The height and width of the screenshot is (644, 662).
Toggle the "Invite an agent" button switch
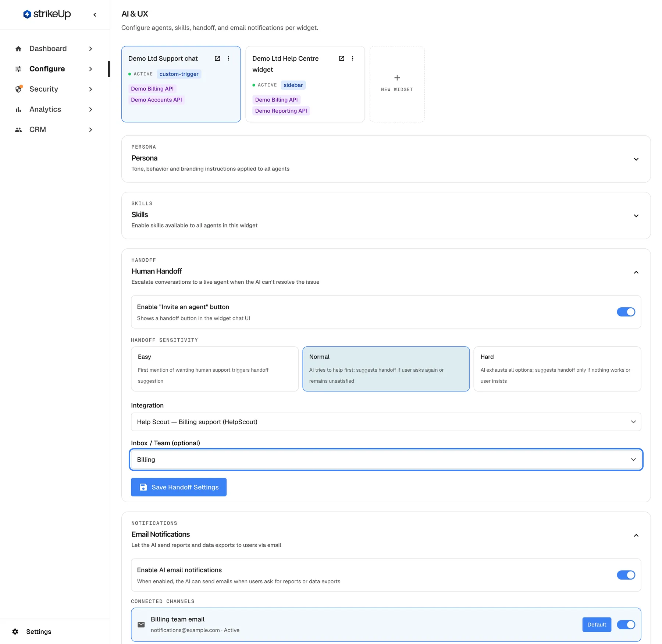click(x=626, y=312)
